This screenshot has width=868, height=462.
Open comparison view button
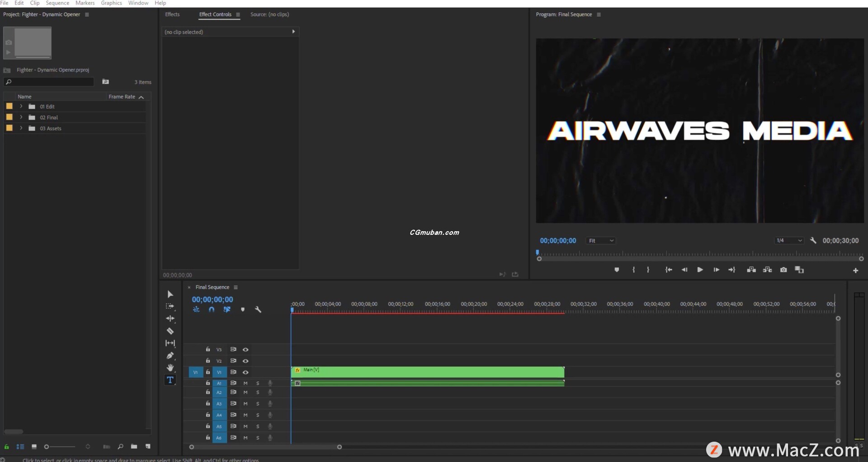[799, 270]
